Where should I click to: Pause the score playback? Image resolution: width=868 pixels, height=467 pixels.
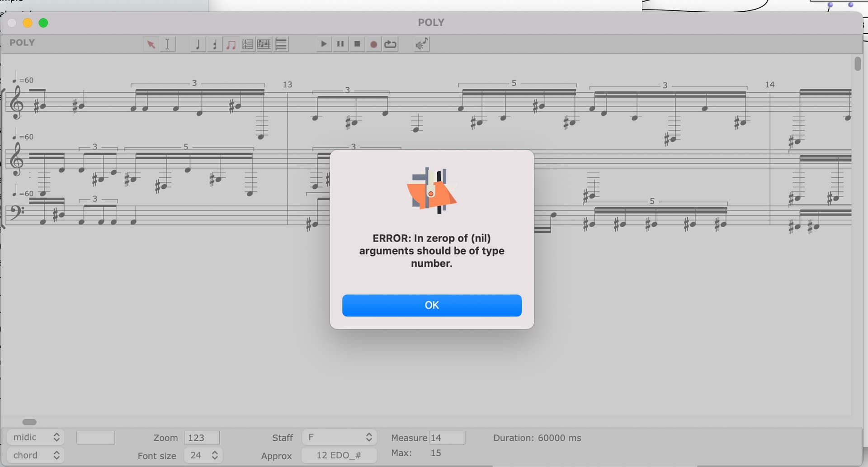click(340, 44)
